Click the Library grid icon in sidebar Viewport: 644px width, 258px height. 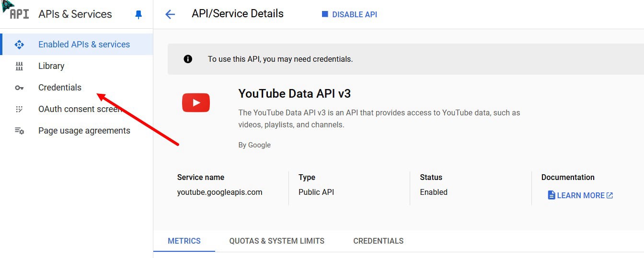point(19,66)
